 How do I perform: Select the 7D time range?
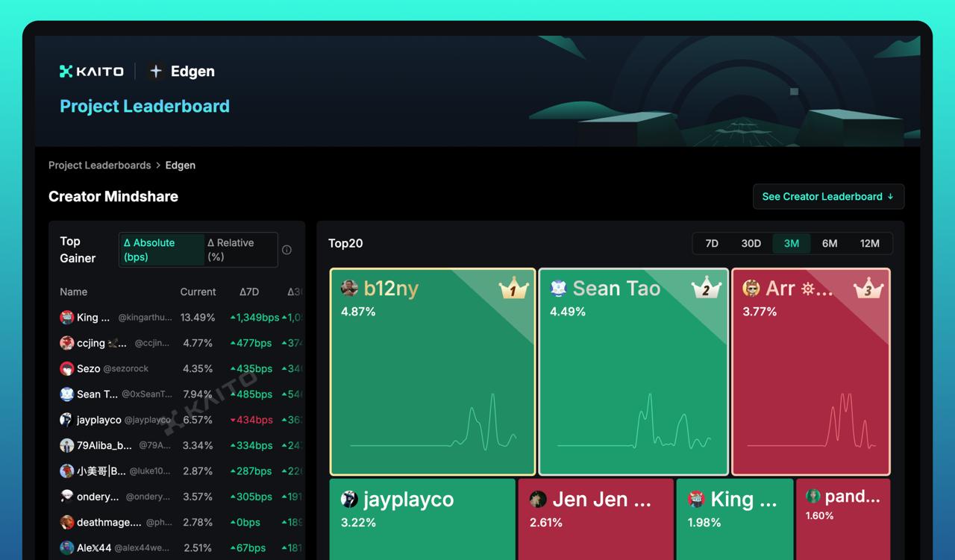click(712, 244)
